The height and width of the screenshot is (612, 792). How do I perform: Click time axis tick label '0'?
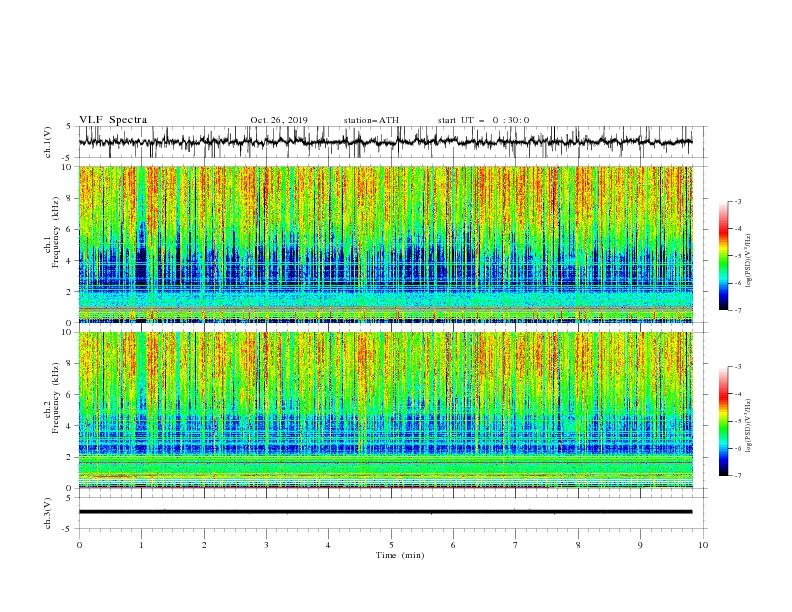point(79,545)
